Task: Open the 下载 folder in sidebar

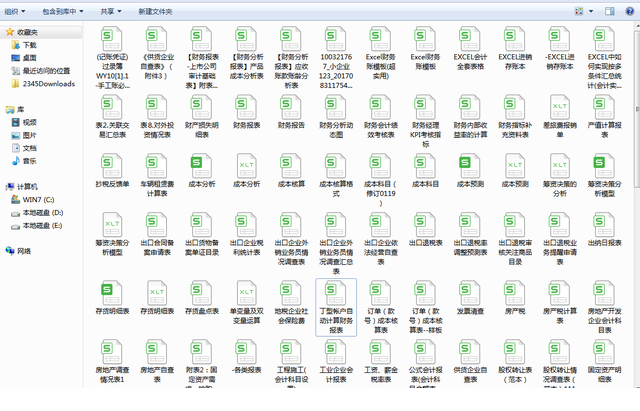Action: [x=24, y=45]
